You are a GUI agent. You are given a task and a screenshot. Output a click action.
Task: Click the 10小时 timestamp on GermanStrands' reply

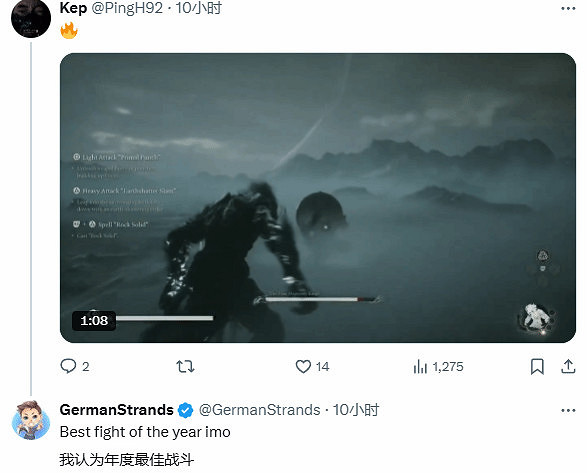[356, 410]
